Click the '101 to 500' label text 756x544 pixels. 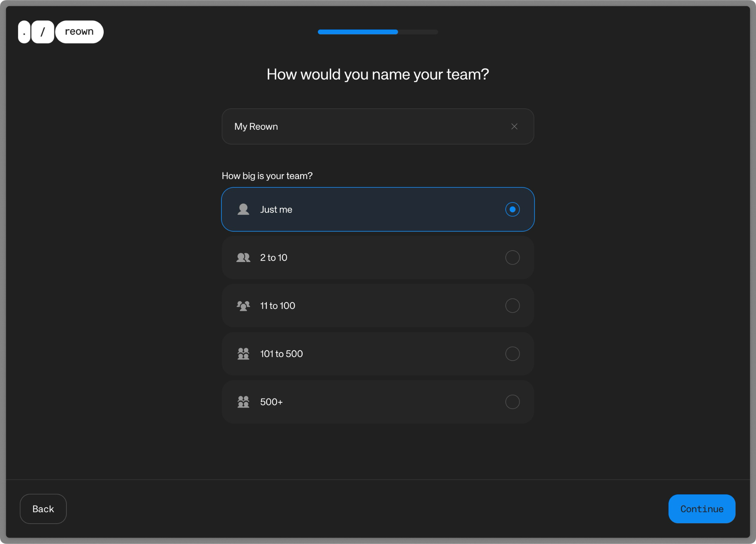281,354
